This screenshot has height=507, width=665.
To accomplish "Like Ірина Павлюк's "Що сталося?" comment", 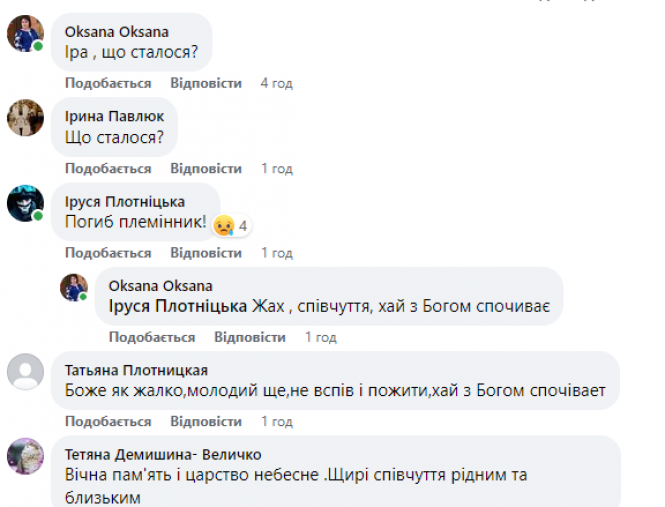I will [108, 168].
